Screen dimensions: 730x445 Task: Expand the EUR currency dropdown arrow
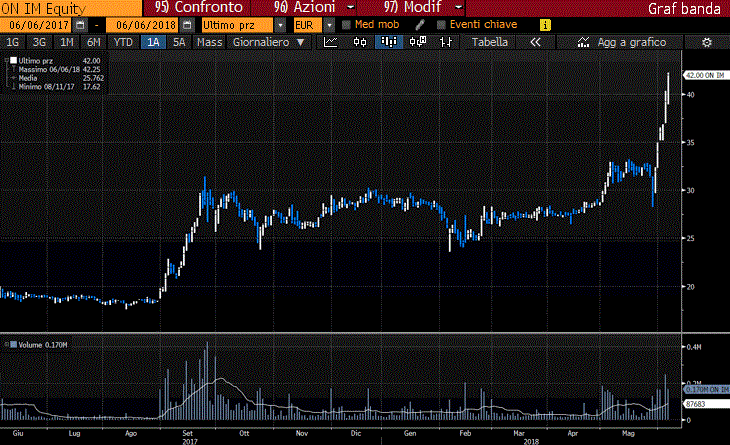(329, 24)
